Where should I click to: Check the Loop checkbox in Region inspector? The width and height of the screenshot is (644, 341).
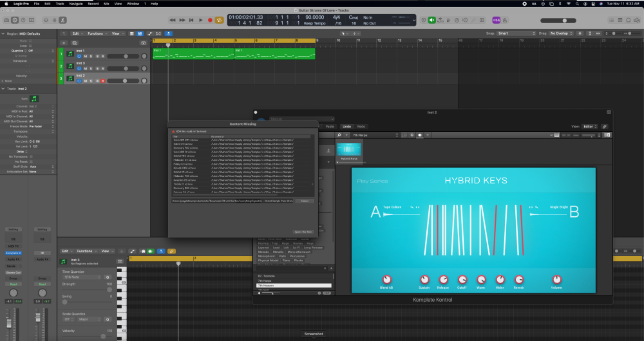tap(30, 46)
